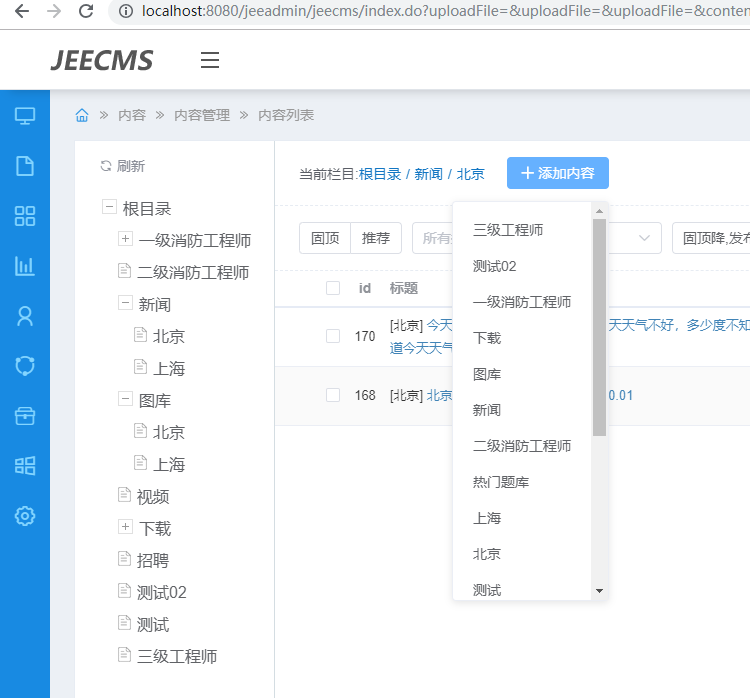Check the select-all checkbox in table header
750x698 pixels.
tap(333, 288)
